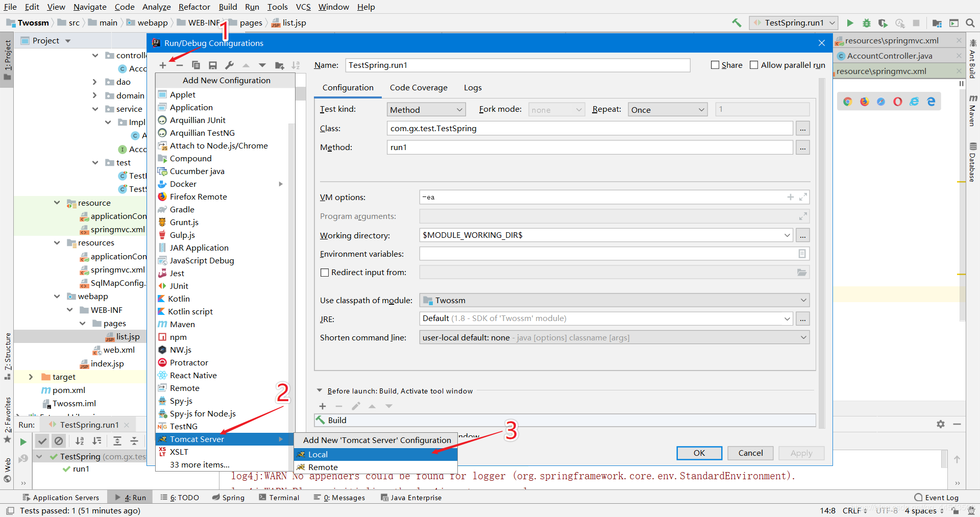Open the Test kind Method dropdown
This screenshot has width=980, height=517.
tap(426, 110)
